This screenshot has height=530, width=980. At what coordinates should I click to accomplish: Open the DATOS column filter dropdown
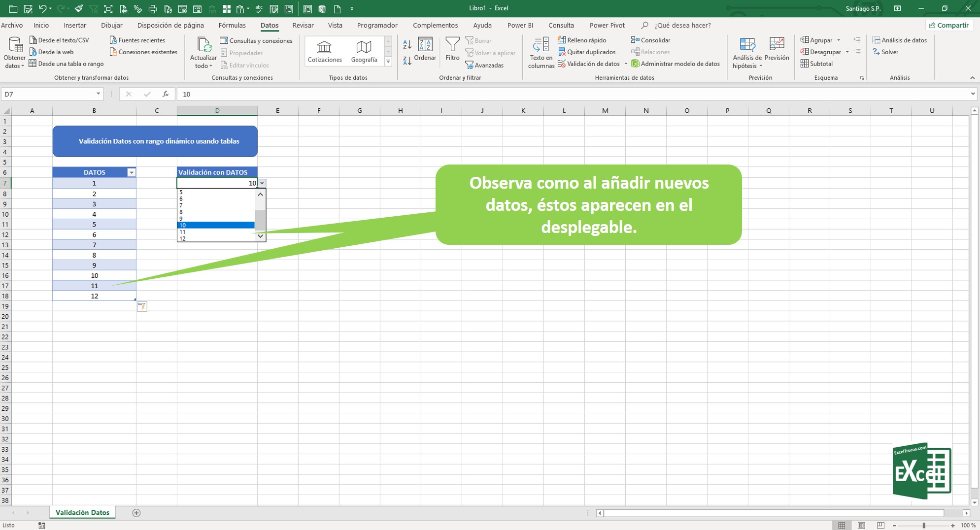point(131,172)
